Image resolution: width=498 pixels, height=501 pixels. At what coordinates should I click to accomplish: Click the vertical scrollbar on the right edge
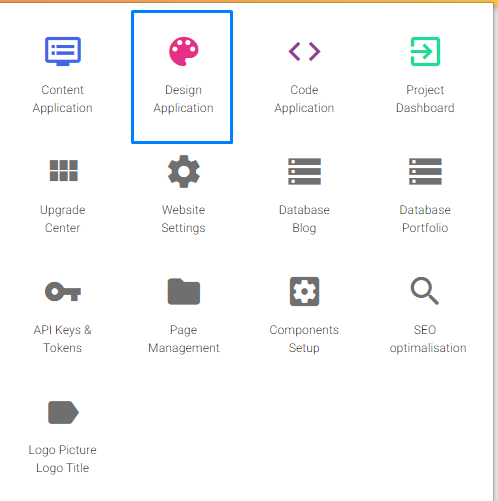tap(495, 252)
